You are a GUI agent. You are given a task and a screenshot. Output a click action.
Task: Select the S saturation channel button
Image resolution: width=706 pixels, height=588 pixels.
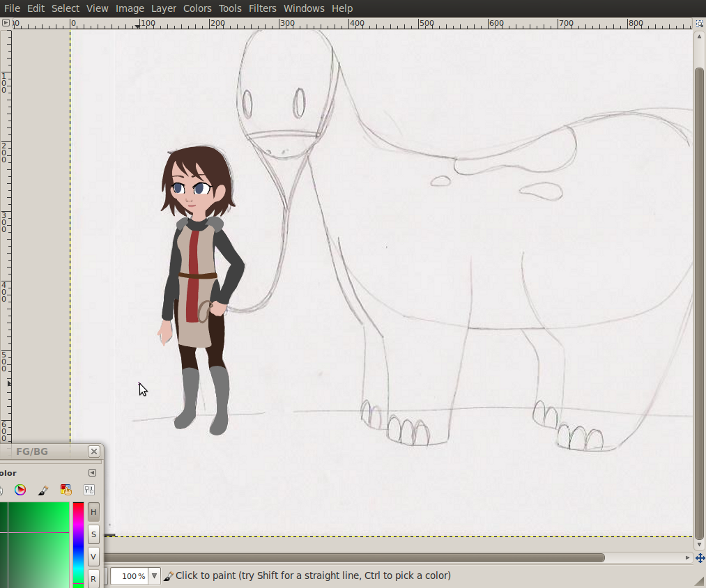[x=93, y=534]
